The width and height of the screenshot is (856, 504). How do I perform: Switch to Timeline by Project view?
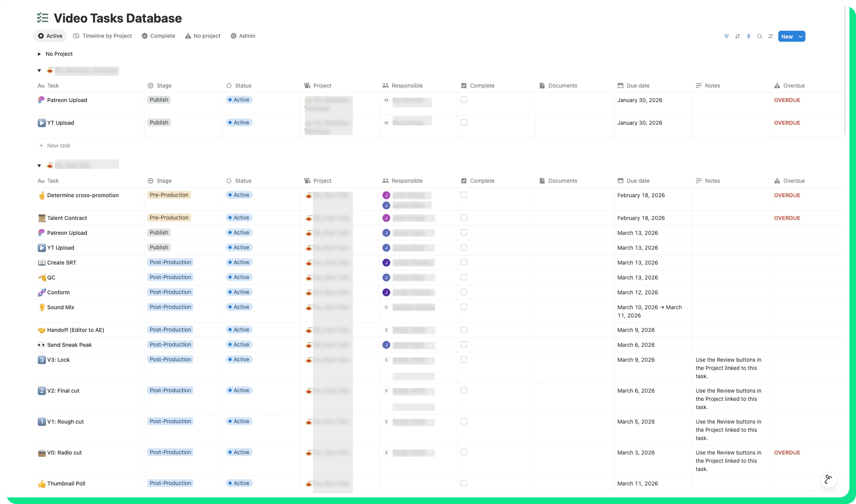[x=103, y=36]
